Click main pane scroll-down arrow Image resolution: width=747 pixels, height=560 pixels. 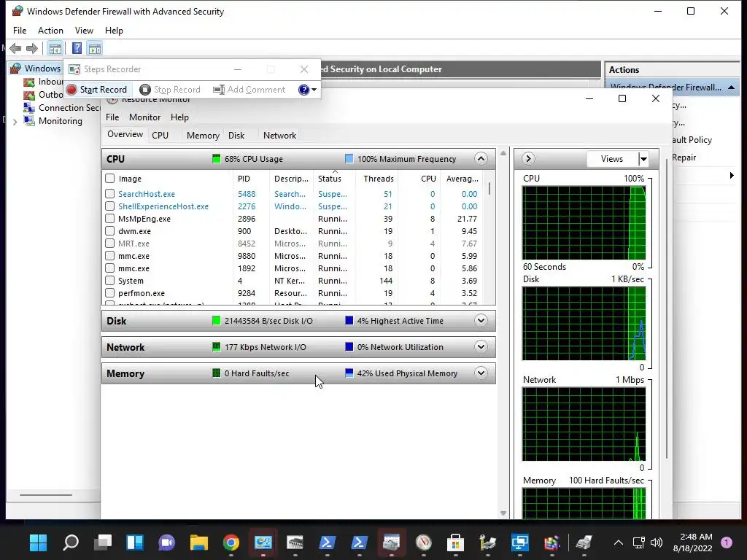(x=503, y=513)
